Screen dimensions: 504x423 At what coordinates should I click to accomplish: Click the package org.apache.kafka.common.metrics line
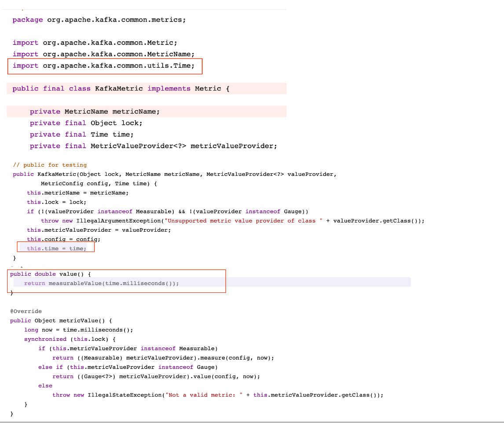click(x=99, y=20)
